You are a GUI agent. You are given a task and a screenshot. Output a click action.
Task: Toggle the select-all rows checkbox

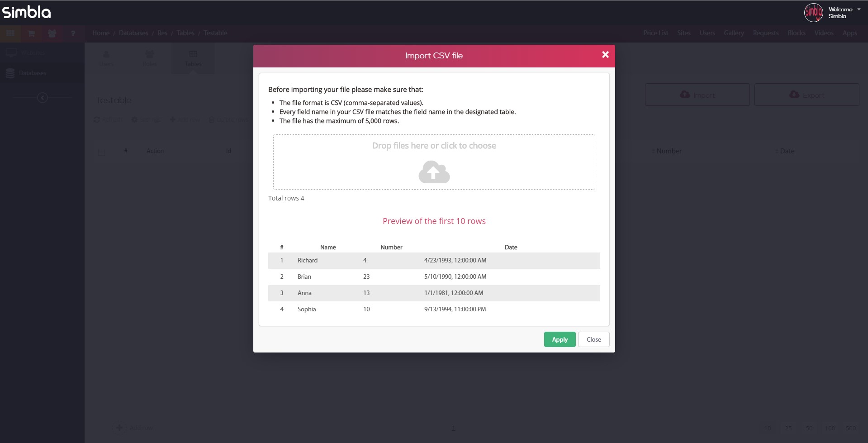[x=101, y=152]
